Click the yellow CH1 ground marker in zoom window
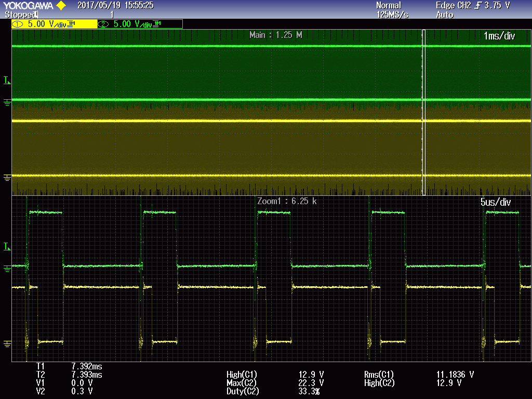Screen dimensions: 532x399 click(x=7, y=344)
